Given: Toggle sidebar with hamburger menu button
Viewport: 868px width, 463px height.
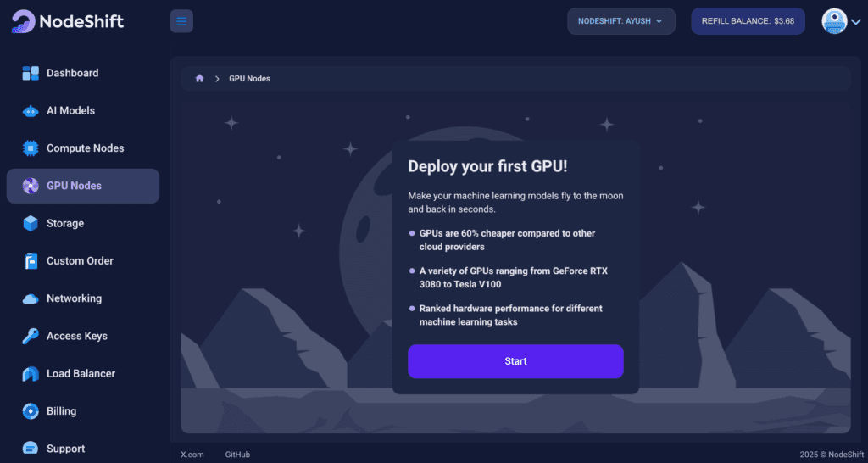Looking at the screenshot, I should [x=181, y=21].
